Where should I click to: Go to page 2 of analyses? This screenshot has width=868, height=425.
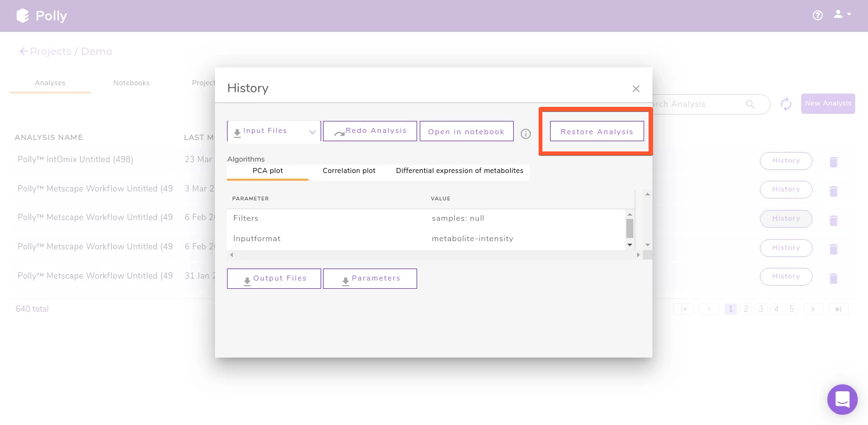point(746,309)
